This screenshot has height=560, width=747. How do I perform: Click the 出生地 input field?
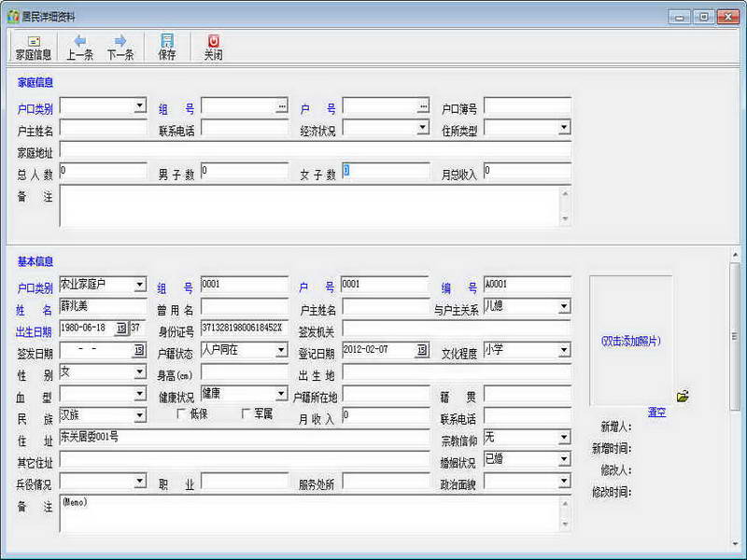(457, 371)
